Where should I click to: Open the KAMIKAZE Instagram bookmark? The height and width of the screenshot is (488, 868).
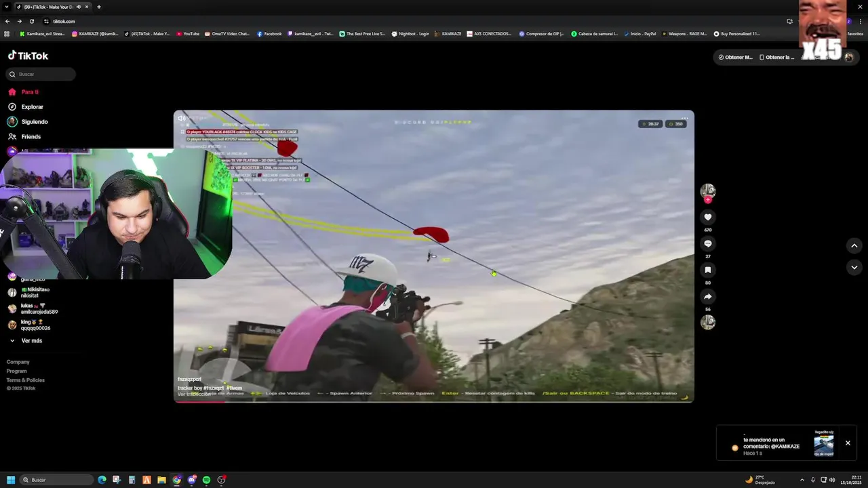pos(95,33)
